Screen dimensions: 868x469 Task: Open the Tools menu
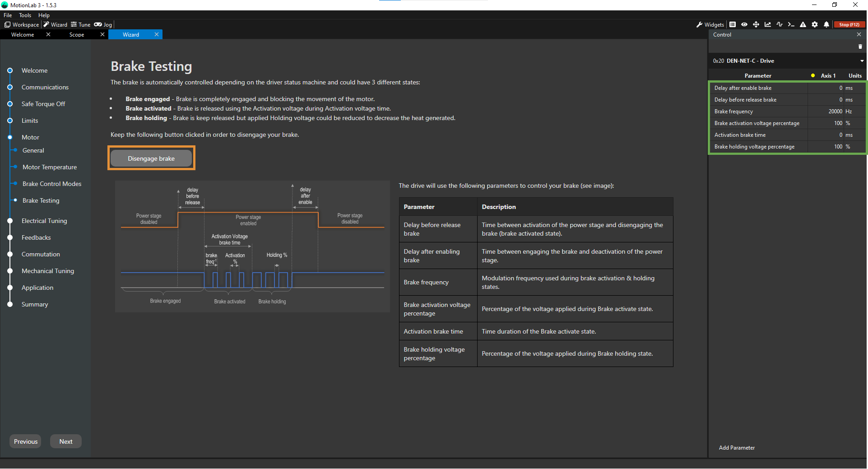pos(25,15)
